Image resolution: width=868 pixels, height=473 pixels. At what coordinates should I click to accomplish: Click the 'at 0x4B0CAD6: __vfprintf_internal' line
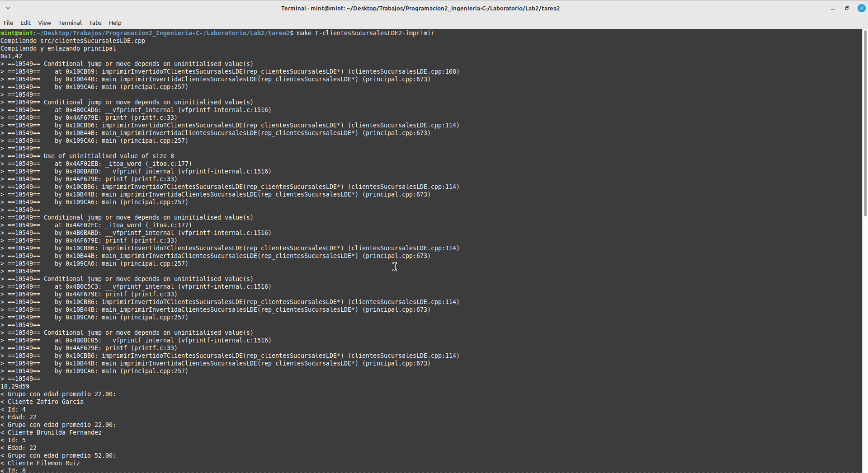tap(136, 110)
